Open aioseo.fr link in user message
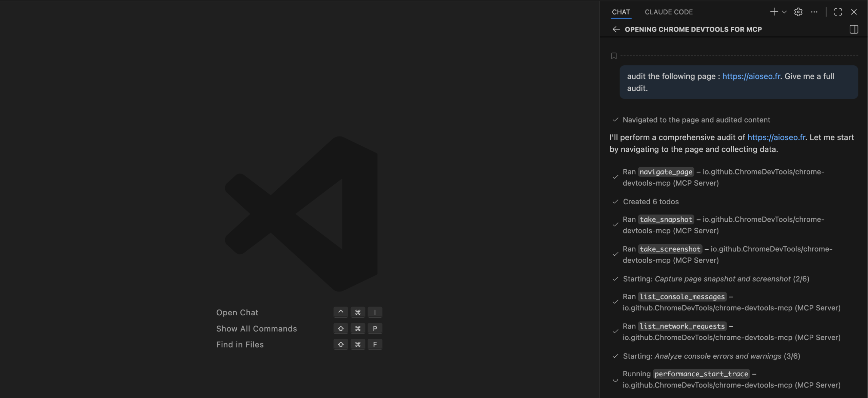 coord(751,76)
